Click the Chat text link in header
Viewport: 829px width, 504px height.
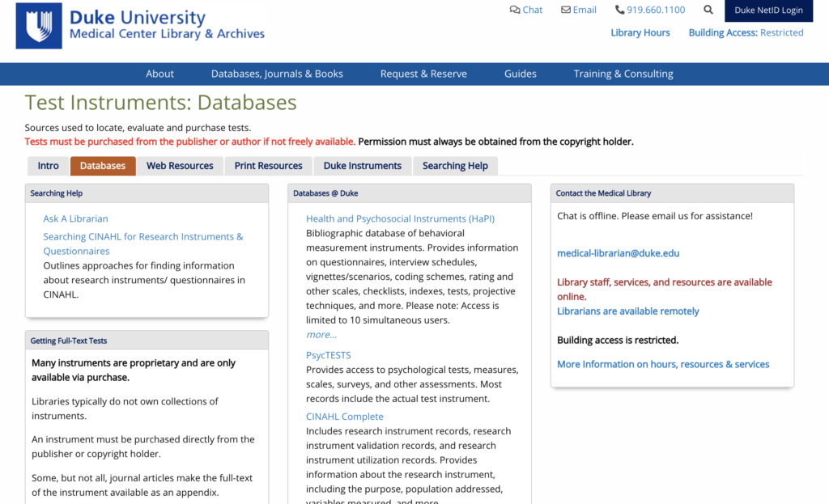(533, 10)
